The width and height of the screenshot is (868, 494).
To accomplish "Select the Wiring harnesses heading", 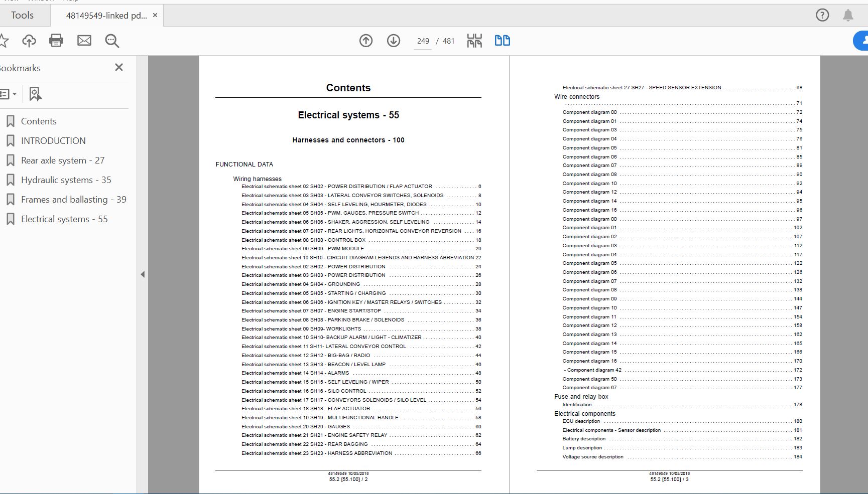I will point(257,179).
